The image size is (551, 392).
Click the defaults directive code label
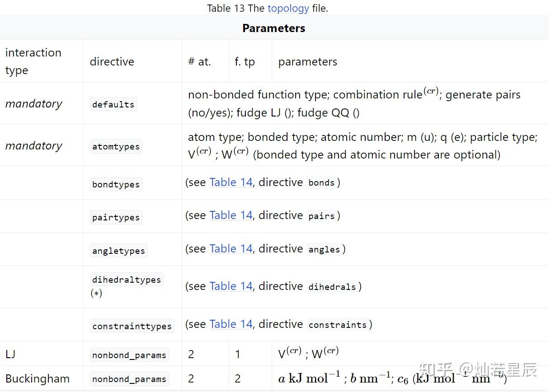[x=113, y=104]
